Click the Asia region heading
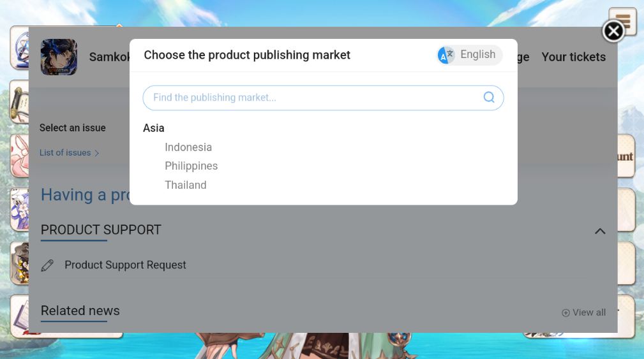This screenshot has width=644, height=359. coord(154,128)
